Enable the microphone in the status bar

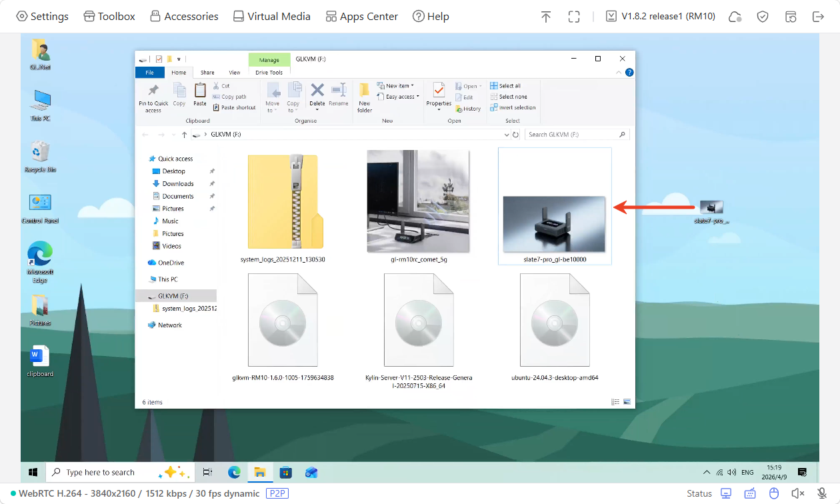(821, 493)
